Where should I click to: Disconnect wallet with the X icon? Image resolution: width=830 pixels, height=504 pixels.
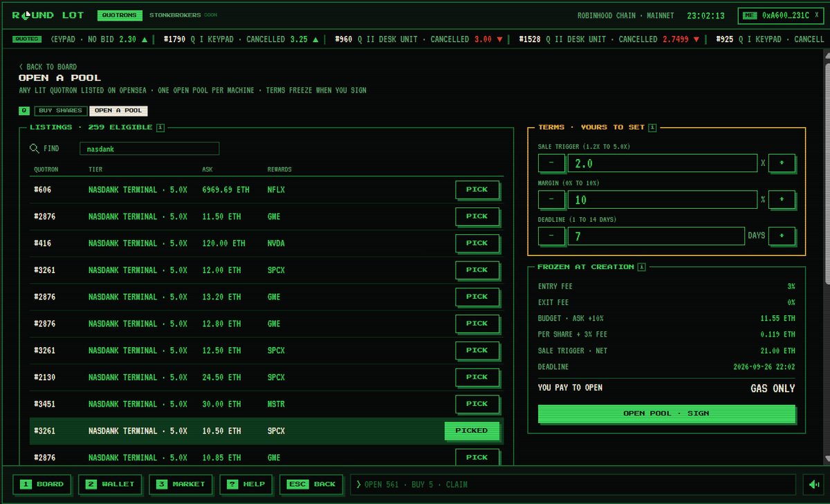point(816,15)
